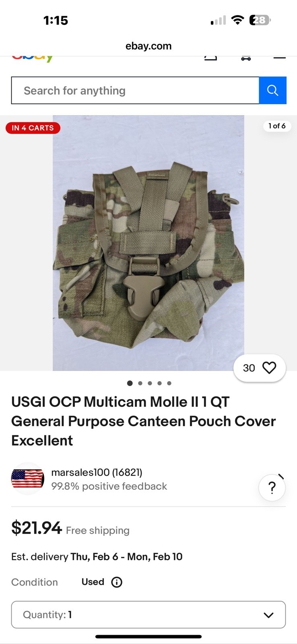Add item to watchlist with heart icon

269,368
